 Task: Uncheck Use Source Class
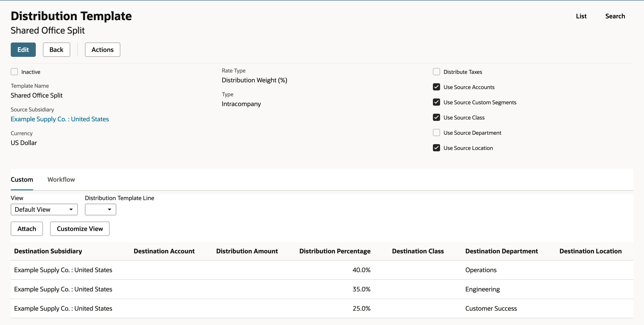click(436, 117)
